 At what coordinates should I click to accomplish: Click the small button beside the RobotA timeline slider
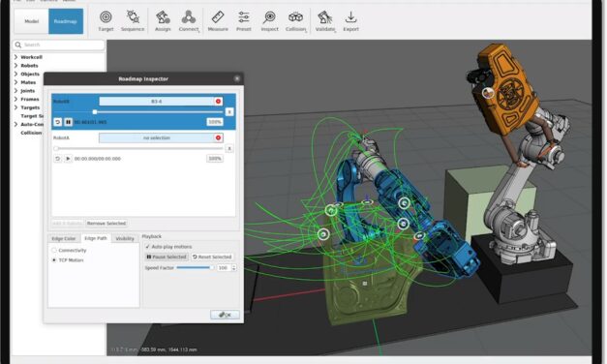click(x=229, y=148)
